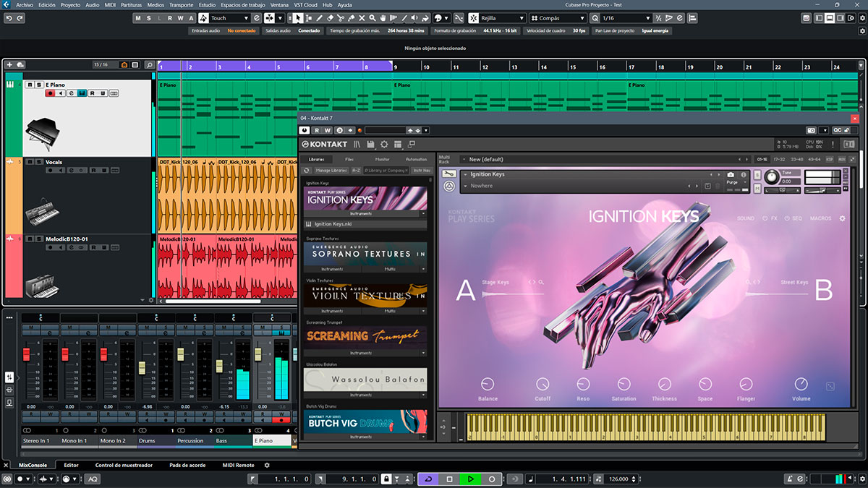Mute the E Piano track
Viewport: 868px width, 488px height.
click(30, 85)
